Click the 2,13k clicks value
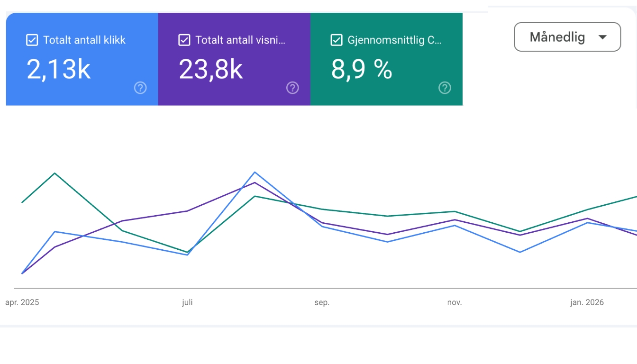This screenshot has height=364, width=637. point(59,69)
